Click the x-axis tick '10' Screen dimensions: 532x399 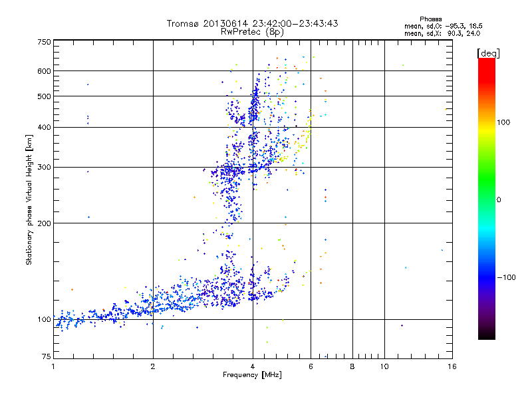[384, 366]
